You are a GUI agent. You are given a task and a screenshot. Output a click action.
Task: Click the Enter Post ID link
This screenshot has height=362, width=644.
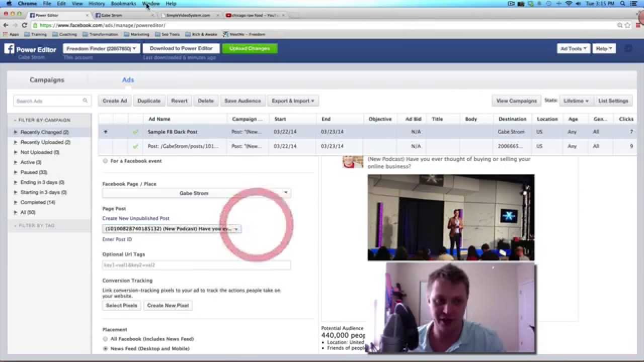pos(117,240)
